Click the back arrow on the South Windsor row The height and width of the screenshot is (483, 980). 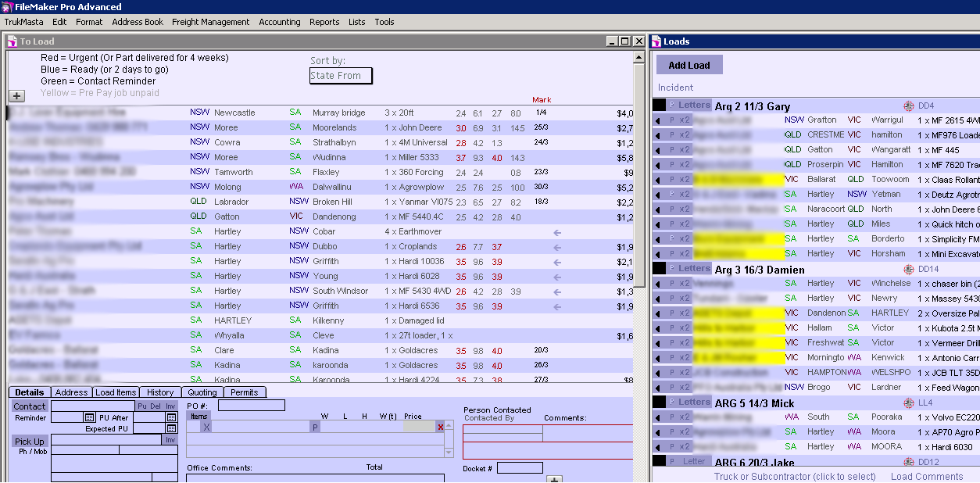pos(557,292)
